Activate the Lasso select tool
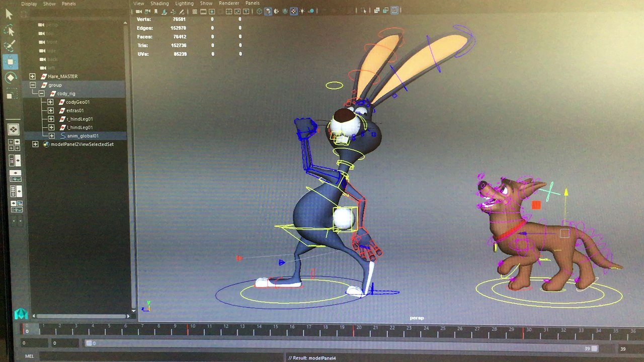This screenshot has width=644, height=362. [x=9, y=30]
